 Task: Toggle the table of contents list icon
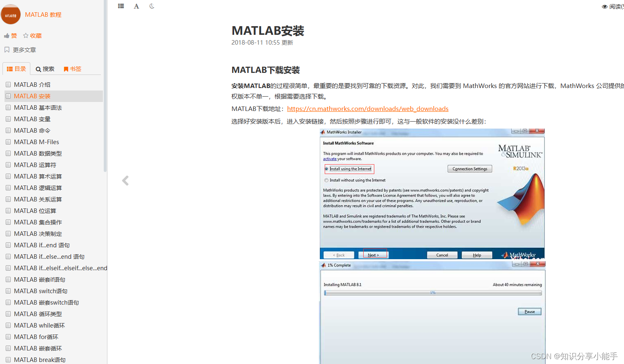[121, 6]
